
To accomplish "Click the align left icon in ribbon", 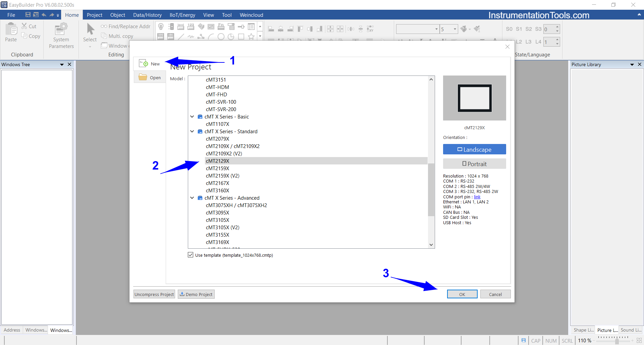I will (x=271, y=29).
